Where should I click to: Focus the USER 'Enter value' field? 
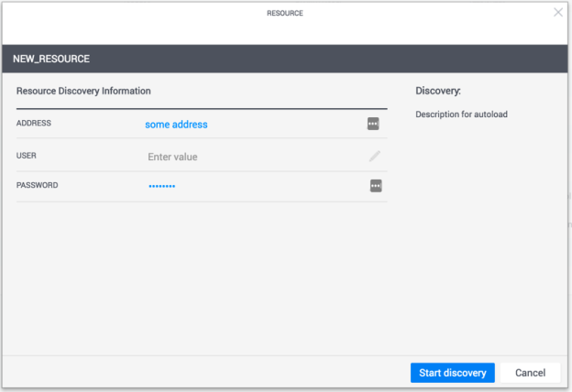pos(172,157)
